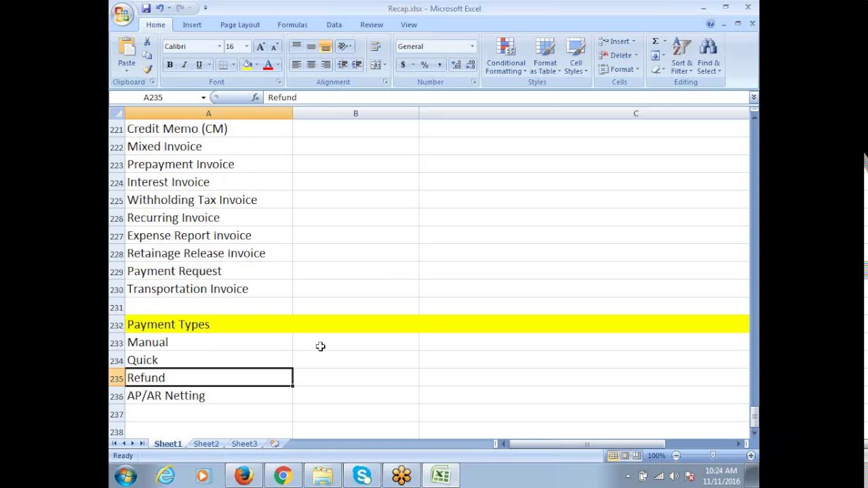This screenshot has height=488, width=868.
Task: Apply Comma Style
Action: click(439, 65)
